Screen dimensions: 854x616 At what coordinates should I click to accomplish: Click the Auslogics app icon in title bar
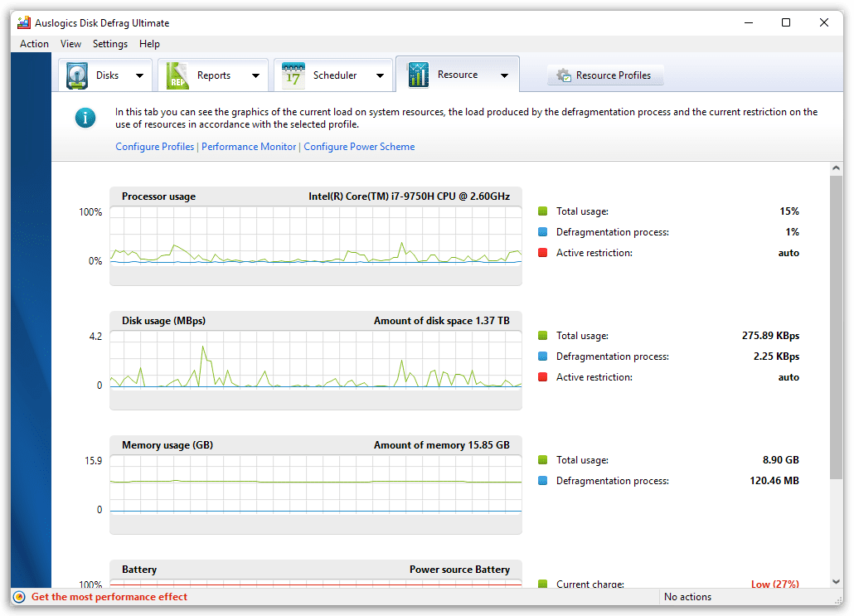click(x=23, y=23)
